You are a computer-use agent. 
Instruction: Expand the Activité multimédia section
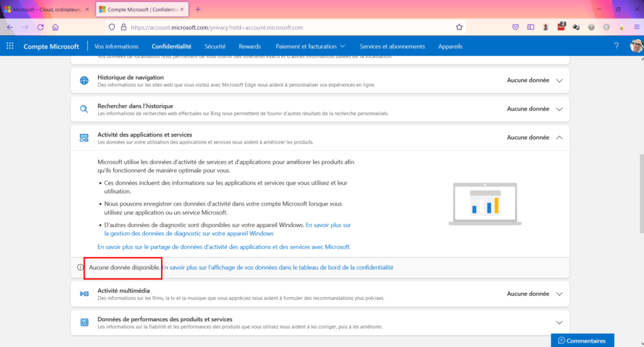(x=559, y=294)
